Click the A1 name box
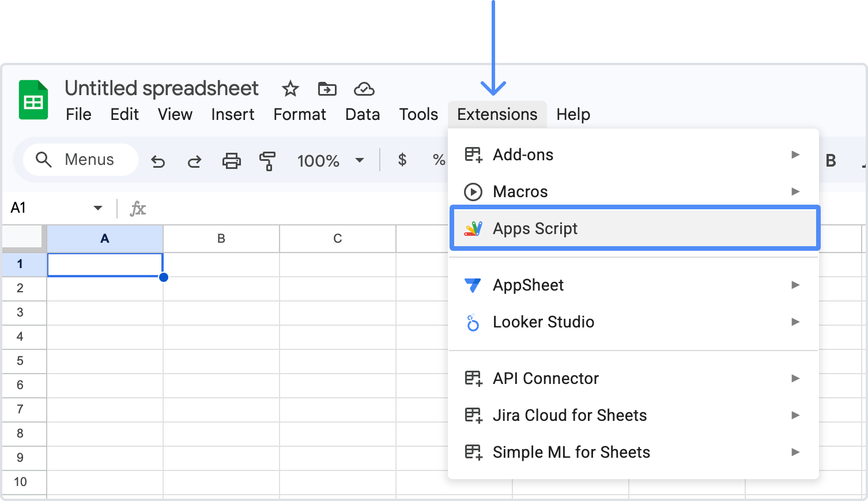 [57, 208]
